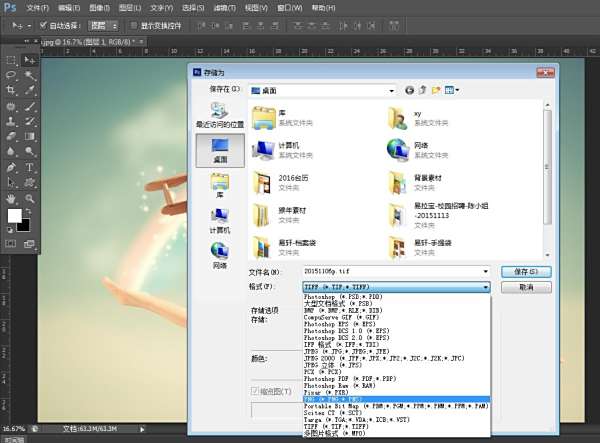Go up one folder level
Image resolution: width=600 pixels, height=443 pixels.
(x=423, y=90)
